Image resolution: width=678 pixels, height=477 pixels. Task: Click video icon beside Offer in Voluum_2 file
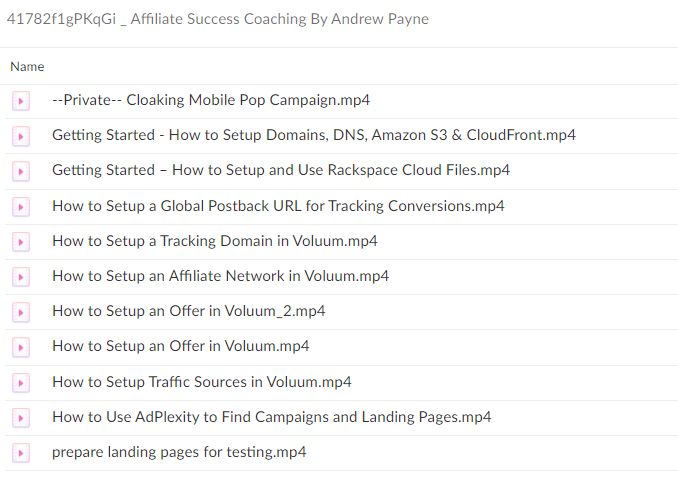tap(20, 311)
